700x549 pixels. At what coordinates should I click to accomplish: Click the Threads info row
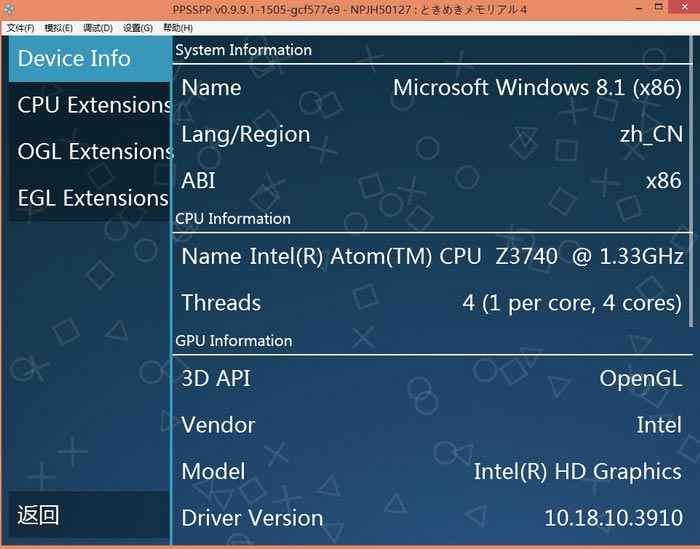432,303
